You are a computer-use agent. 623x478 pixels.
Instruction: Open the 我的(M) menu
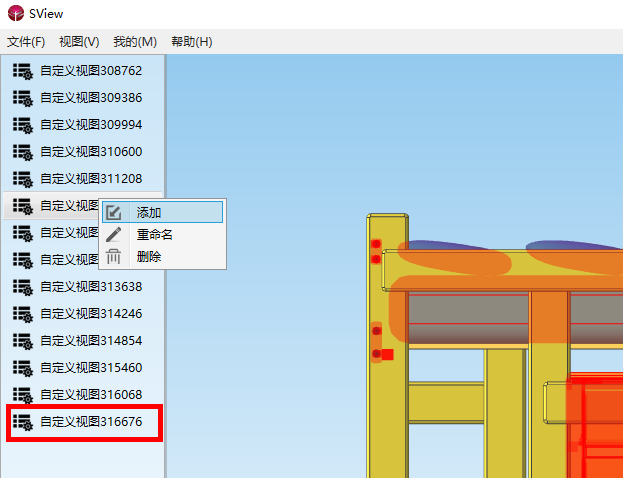click(135, 42)
